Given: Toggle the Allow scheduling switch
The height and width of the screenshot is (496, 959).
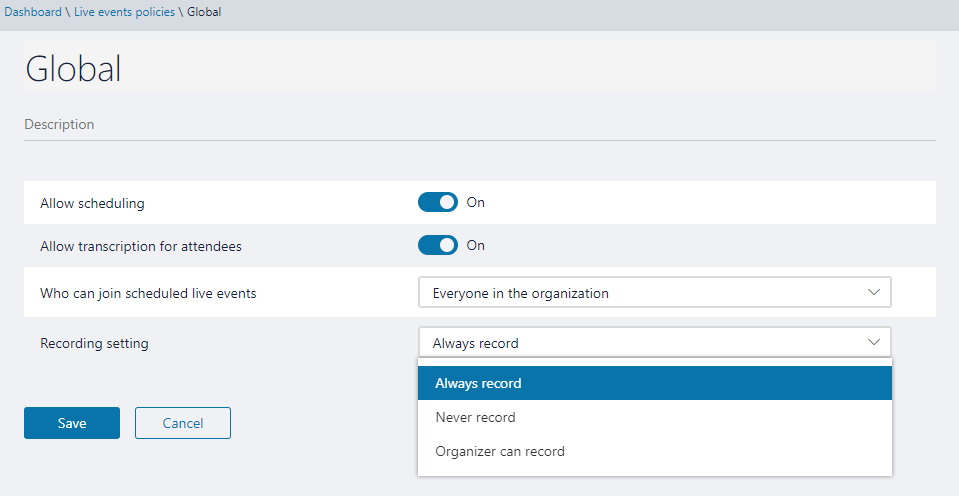Looking at the screenshot, I should (x=437, y=202).
